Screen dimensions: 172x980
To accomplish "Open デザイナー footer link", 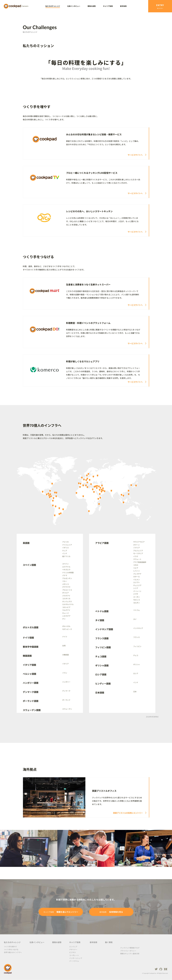I will point(73,950).
